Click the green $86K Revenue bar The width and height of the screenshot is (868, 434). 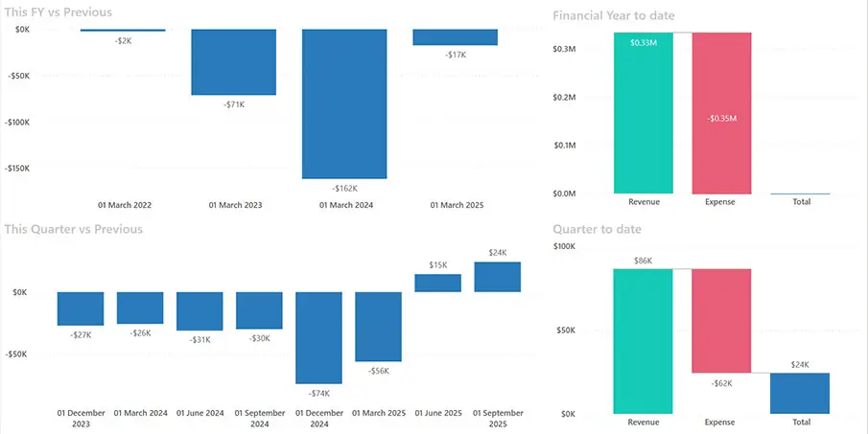tap(644, 341)
